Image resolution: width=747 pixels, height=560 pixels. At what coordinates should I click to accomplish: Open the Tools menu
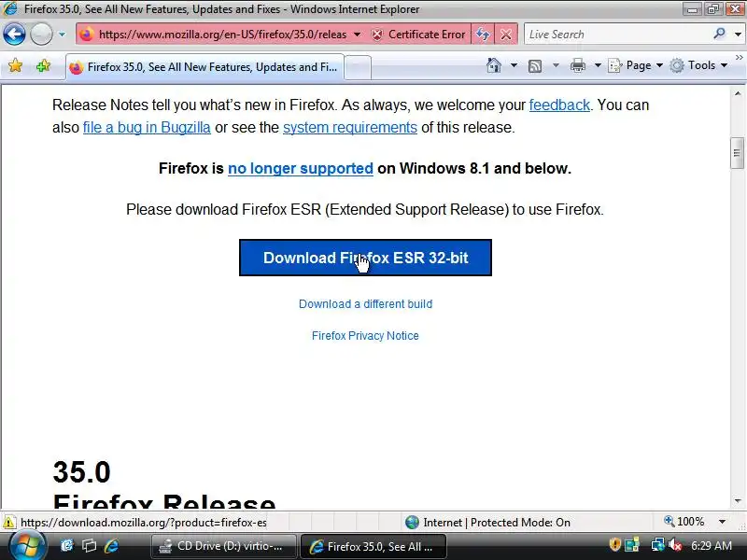698,65
